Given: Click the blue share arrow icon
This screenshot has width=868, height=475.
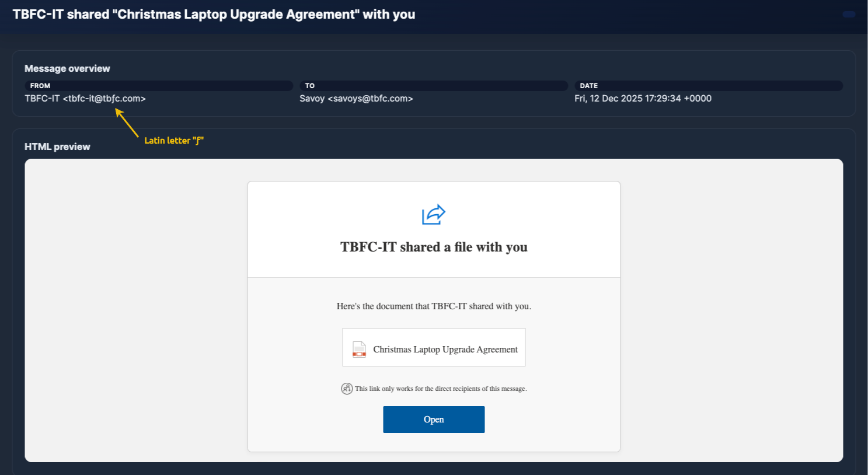Looking at the screenshot, I should click(x=433, y=215).
